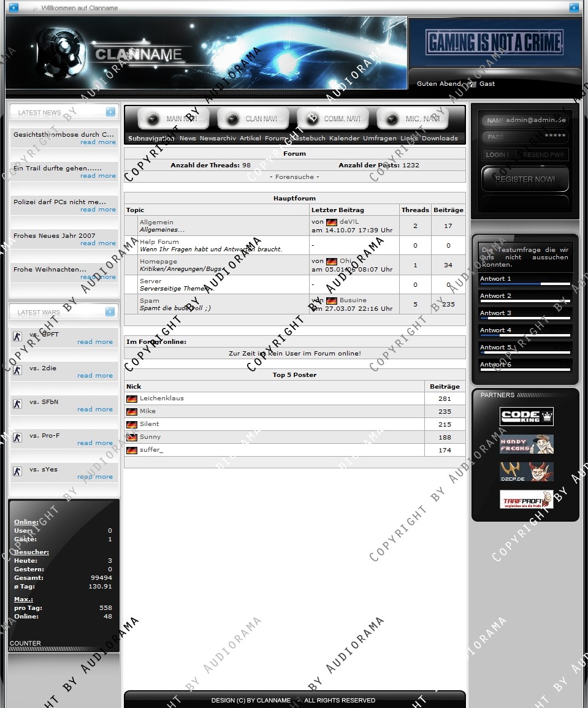Expand the COMM. NAVI menu
588x708 pixels.
pyautogui.click(x=333, y=119)
